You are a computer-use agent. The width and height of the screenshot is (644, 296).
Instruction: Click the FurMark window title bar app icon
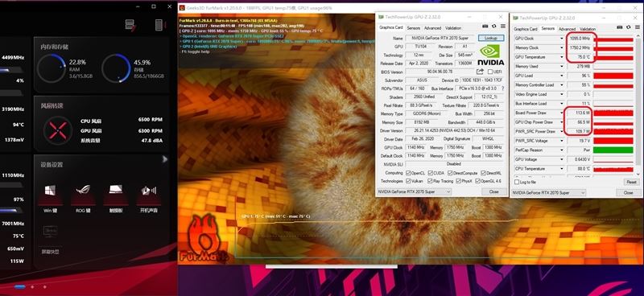click(183, 8)
